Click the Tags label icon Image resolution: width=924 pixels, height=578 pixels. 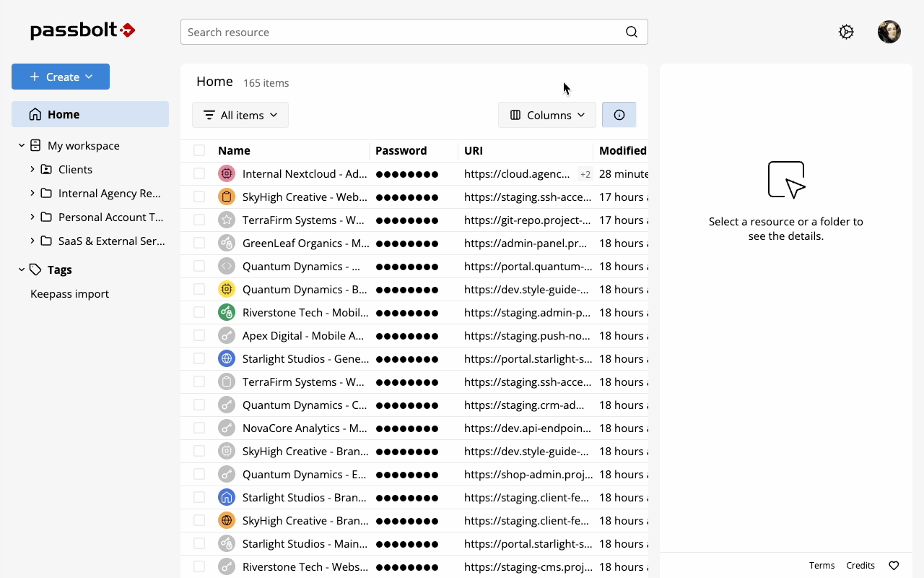coord(35,269)
